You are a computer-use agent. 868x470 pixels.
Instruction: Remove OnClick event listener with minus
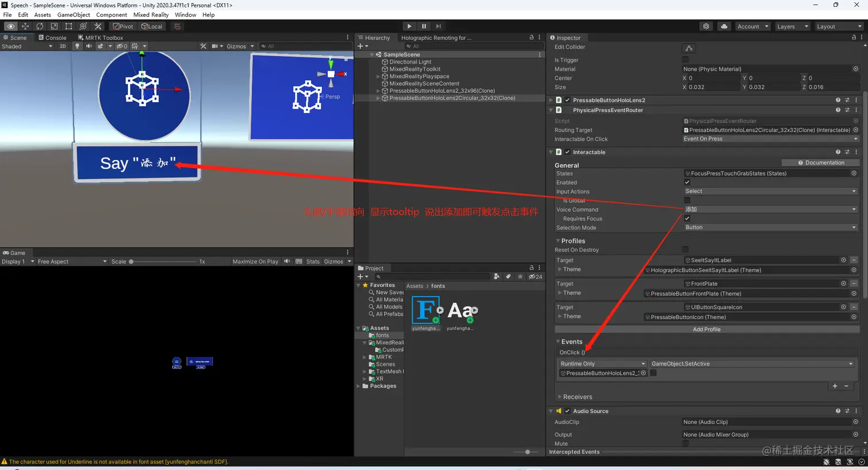tap(846, 386)
